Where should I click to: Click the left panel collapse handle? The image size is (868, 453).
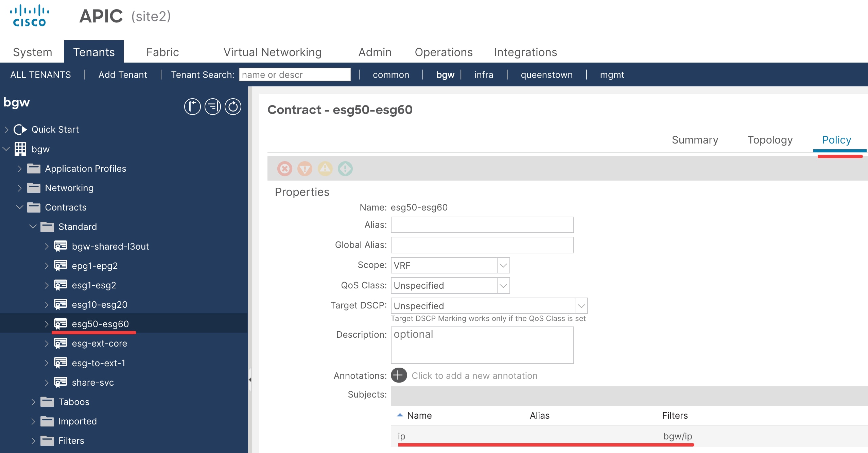[250, 380]
